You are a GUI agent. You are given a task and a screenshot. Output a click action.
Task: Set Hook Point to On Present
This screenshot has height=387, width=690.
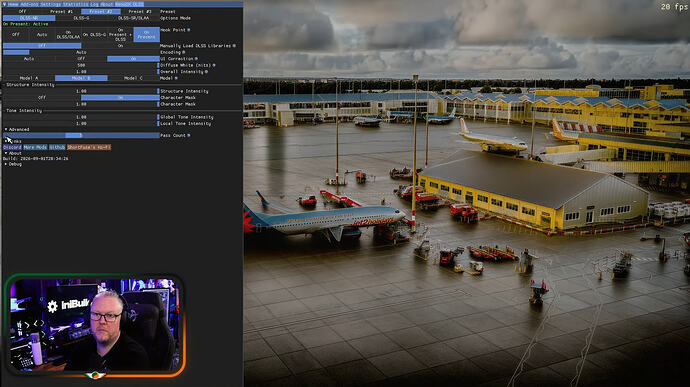[x=147, y=34]
